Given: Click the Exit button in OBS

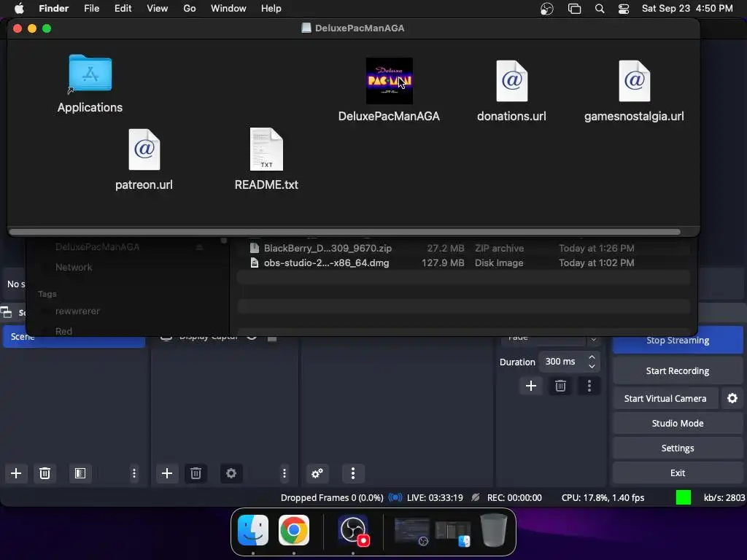Looking at the screenshot, I should [x=678, y=472].
